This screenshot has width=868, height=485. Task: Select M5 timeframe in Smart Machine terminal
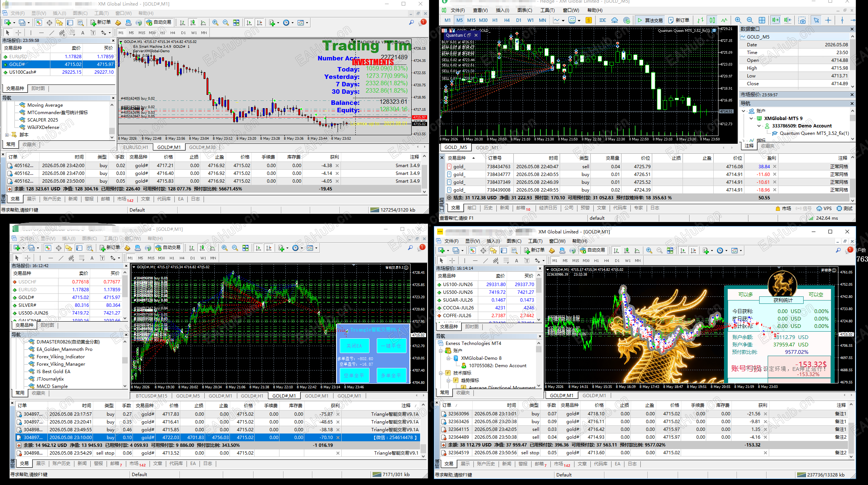131,33
